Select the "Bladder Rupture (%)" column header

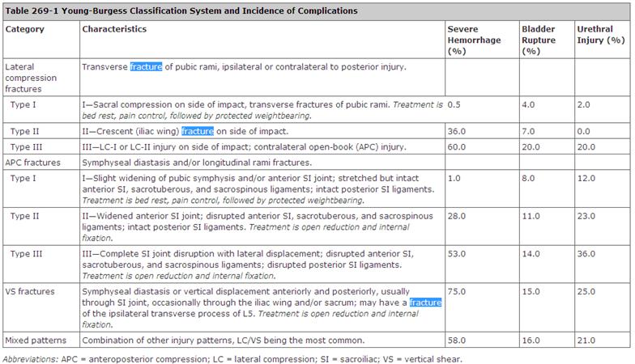(x=541, y=40)
